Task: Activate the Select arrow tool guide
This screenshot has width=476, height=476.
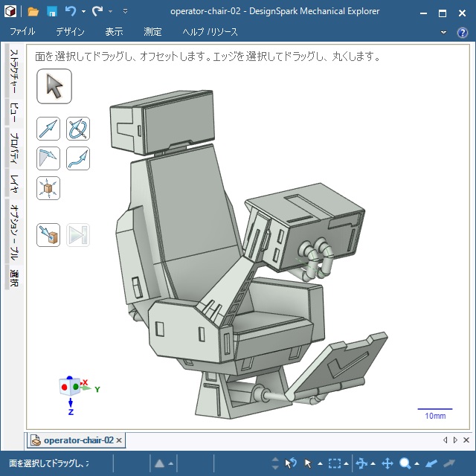Action: tap(54, 86)
